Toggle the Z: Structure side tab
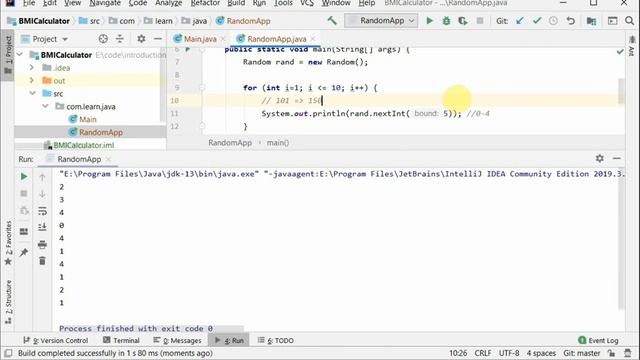The height and width of the screenshot is (360, 640). [x=8, y=302]
